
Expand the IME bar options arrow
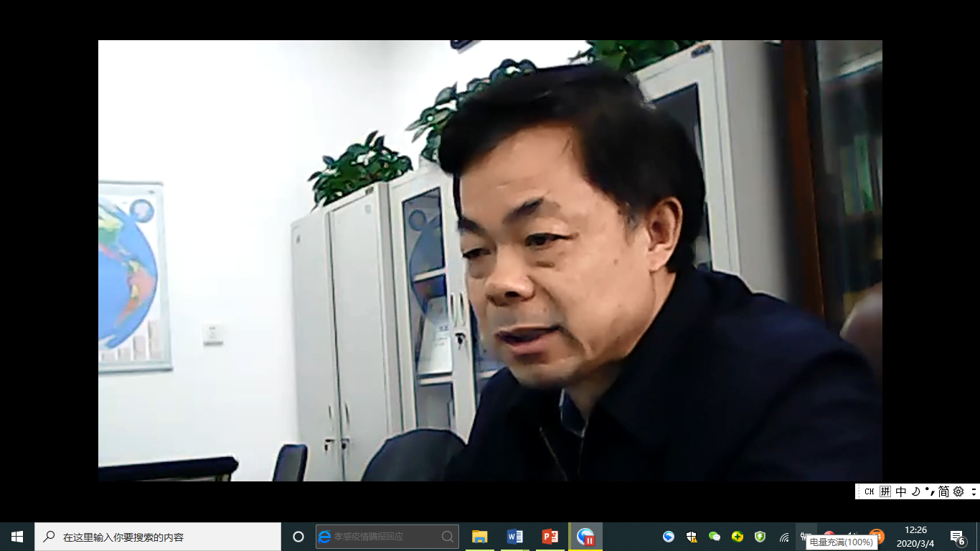click(974, 491)
